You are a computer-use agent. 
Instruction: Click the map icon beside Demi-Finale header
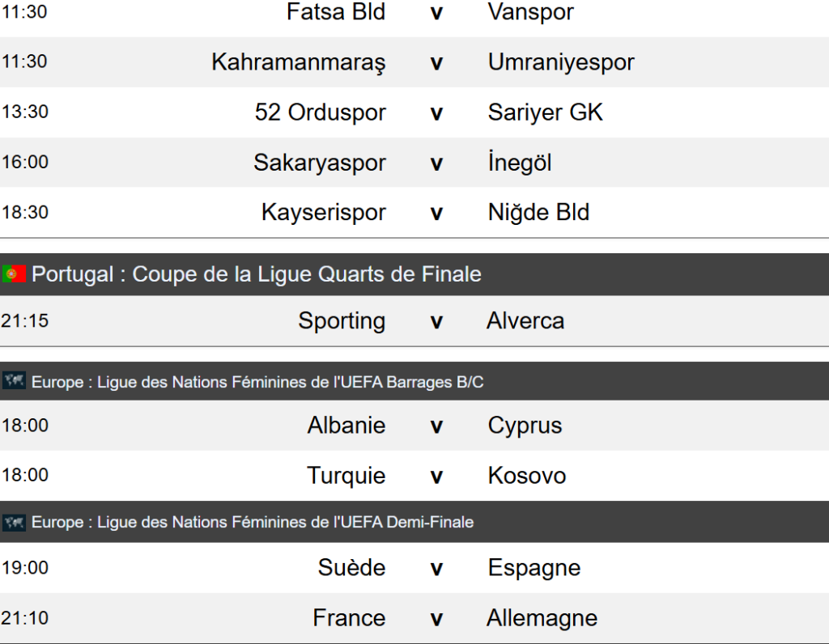point(14,522)
